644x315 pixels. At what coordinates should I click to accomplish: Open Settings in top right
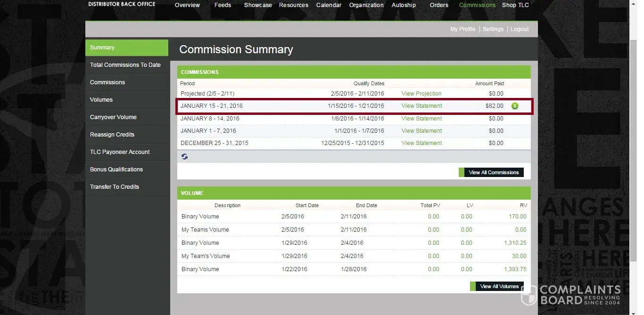(x=493, y=29)
